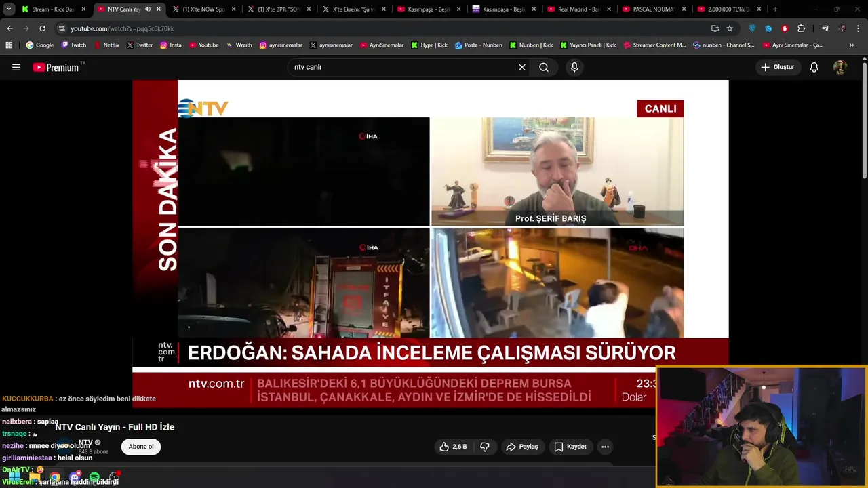Viewport: 868px width, 488px height.
Task: Open the Google bookmark
Action: click(40, 45)
